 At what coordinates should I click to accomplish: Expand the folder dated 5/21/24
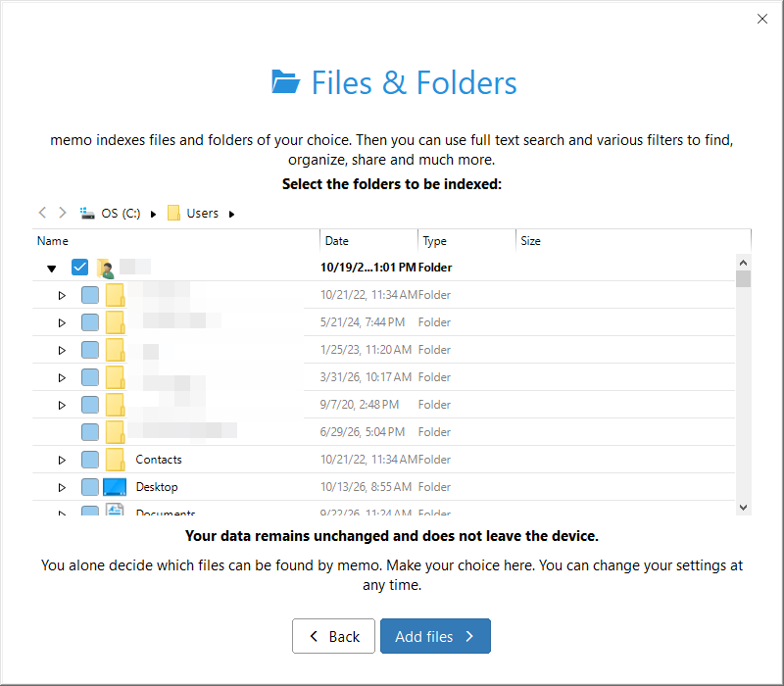(62, 323)
